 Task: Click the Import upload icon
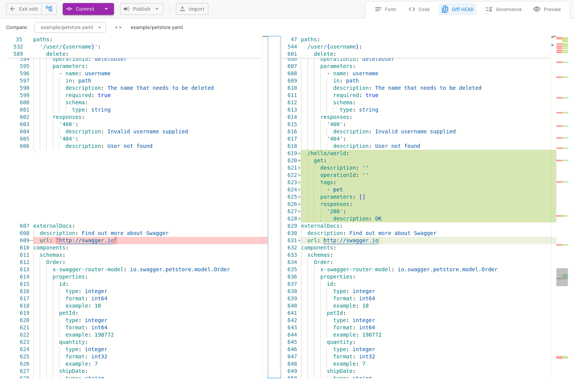point(182,9)
